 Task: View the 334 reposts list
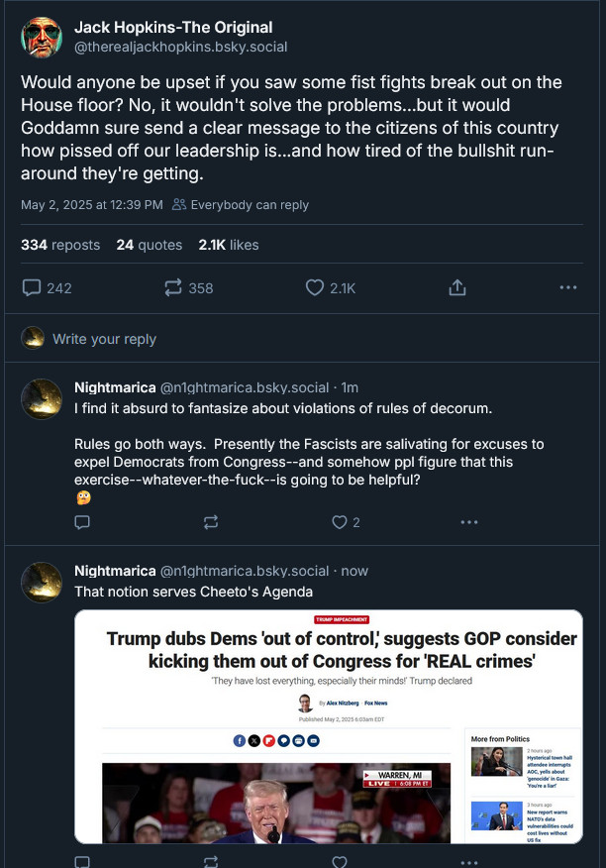tap(60, 245)
